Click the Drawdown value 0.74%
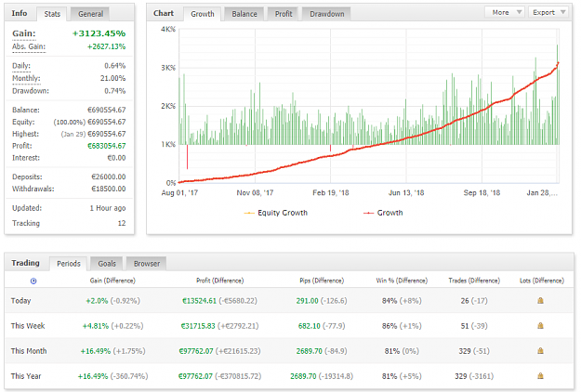This screenshot has width=581, height=392. click(115, 91)
